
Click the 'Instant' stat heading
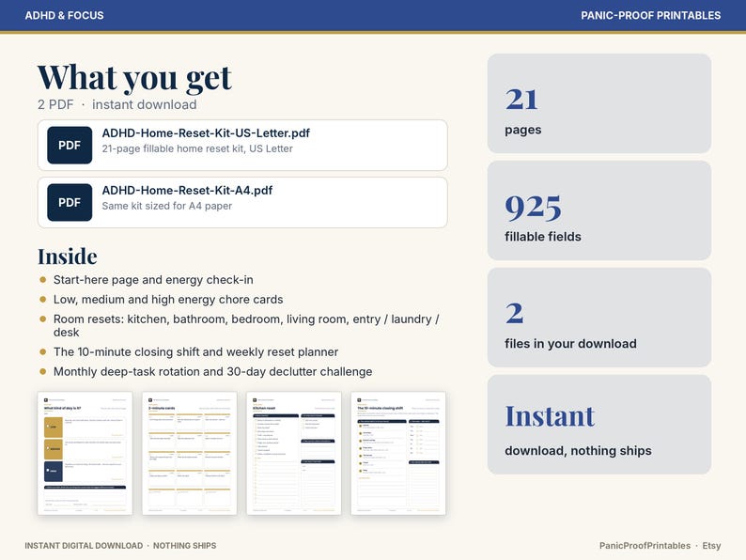pyautogui.click(x=550, y=416)
